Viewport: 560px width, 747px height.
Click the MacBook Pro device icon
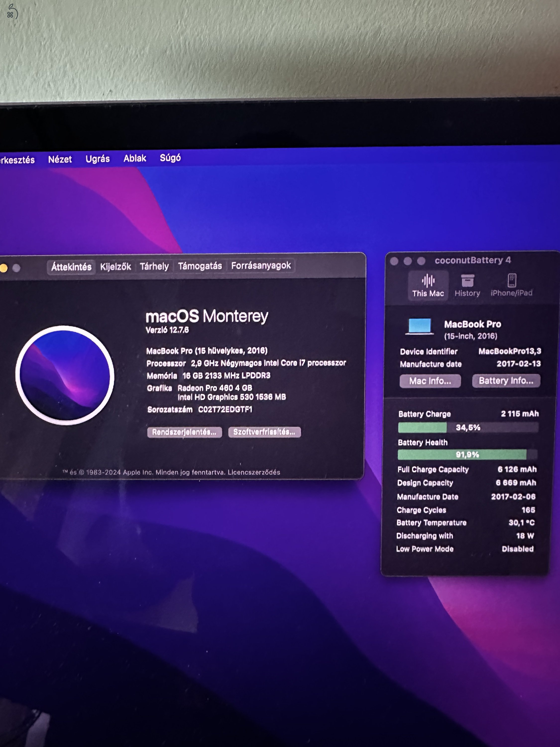pyautogui.click(x=420, y=326)
